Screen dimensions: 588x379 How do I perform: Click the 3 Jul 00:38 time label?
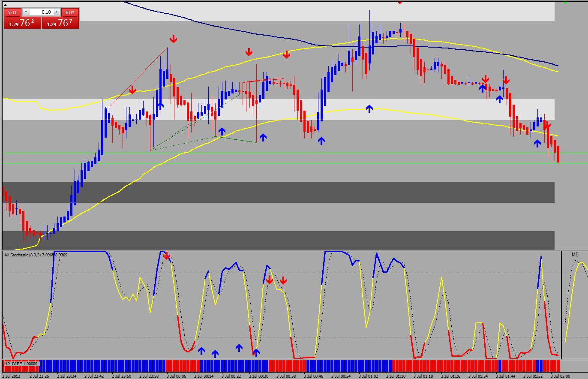(286, 376)
